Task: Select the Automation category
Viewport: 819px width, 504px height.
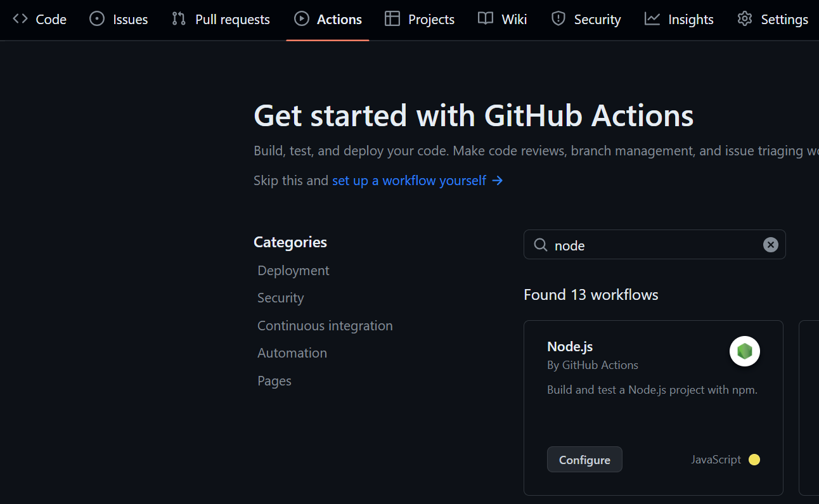Action: coord(292,353)
